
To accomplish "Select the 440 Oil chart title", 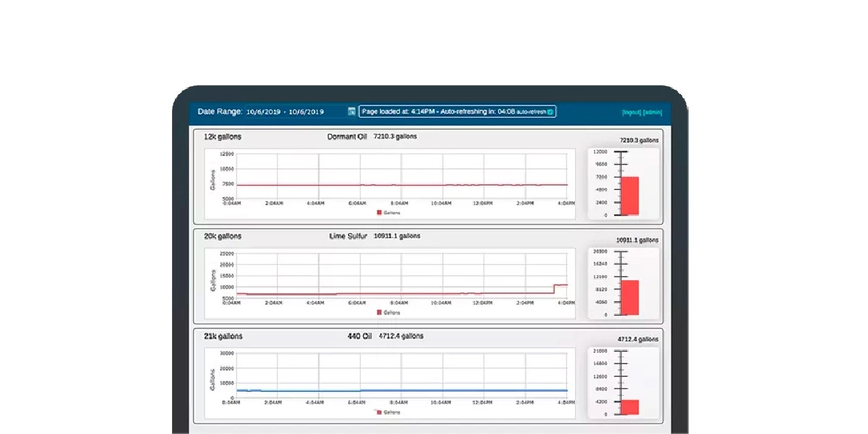I will [x=359, y=336].
